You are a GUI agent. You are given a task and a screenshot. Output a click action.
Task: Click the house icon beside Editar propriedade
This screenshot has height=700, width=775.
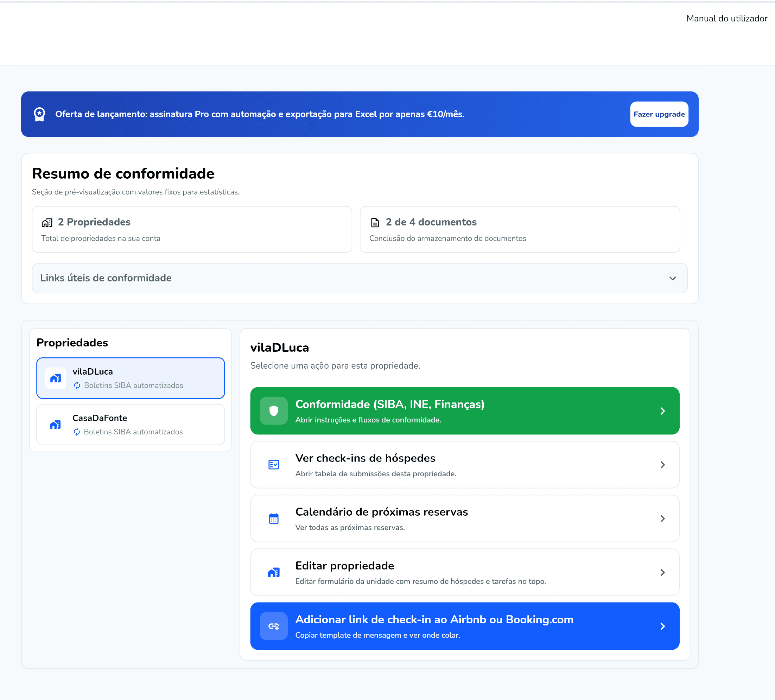[273, 572]
